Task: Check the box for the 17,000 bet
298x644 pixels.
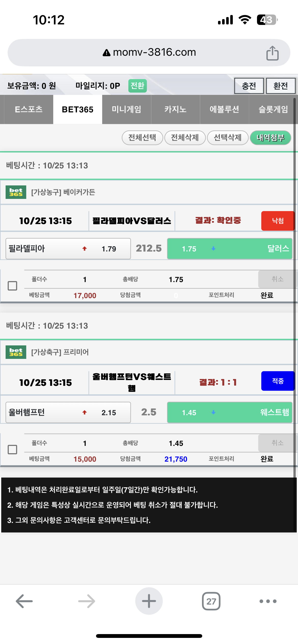Action: 12,286
